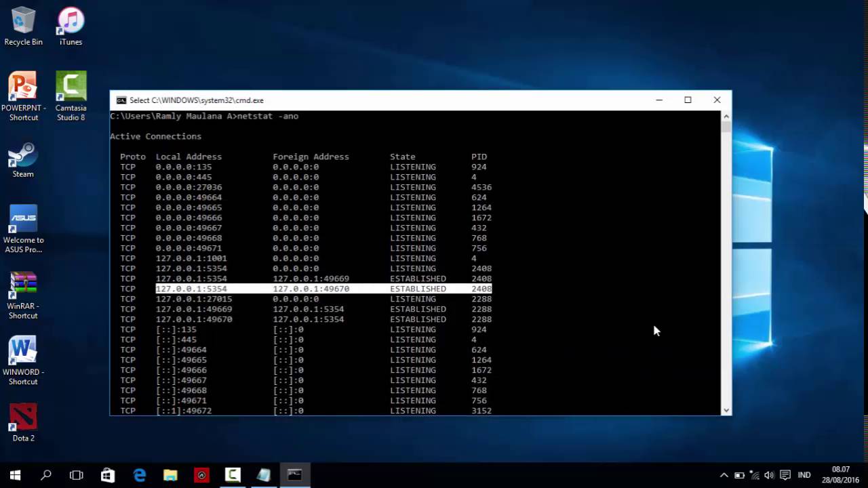The height and width of the screenshot is (488, 868).
Task: Click the cmd scrollbar up arrow
Action: point(726,116)
